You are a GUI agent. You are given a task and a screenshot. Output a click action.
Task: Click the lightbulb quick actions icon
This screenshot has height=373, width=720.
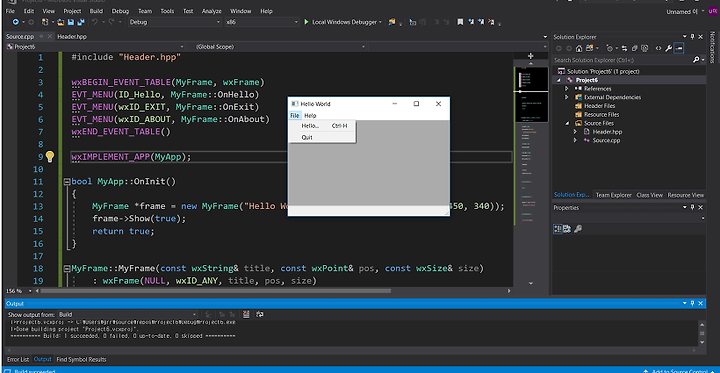pyautogui.click(x=50, y=157)
